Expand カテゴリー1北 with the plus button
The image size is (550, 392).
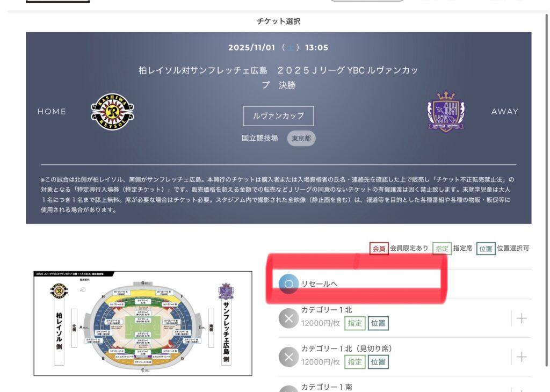point(521,318)
